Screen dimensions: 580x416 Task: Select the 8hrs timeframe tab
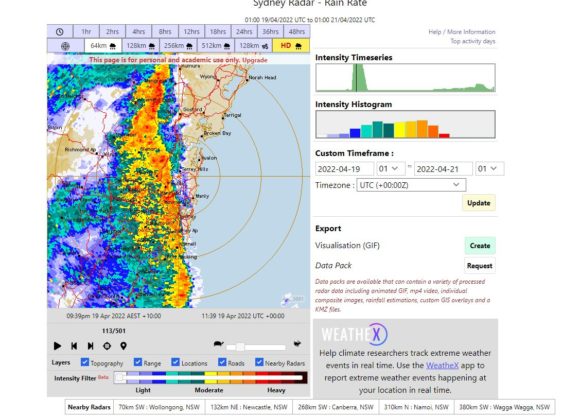click(x=165, y=32)
